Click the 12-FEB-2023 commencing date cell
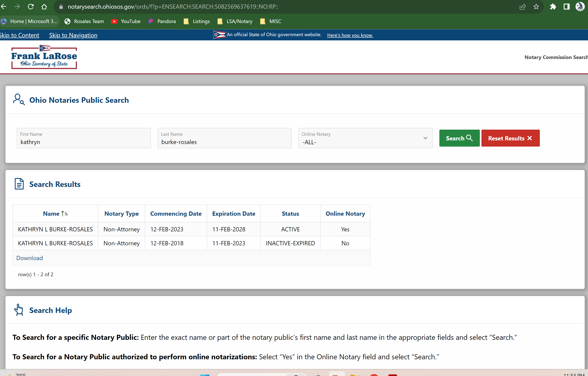Image resolution: width=588 pixels, height=376 pixels. click(x=176, y=229)
